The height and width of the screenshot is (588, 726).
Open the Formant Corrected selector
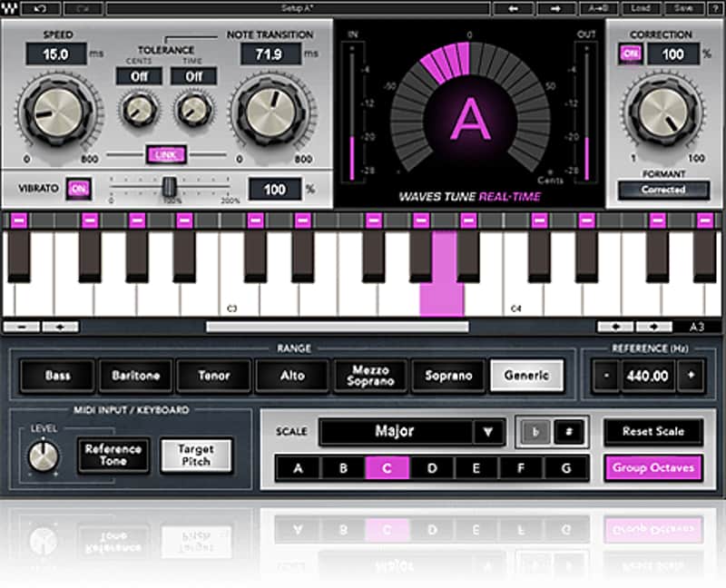tap(663, 190)
